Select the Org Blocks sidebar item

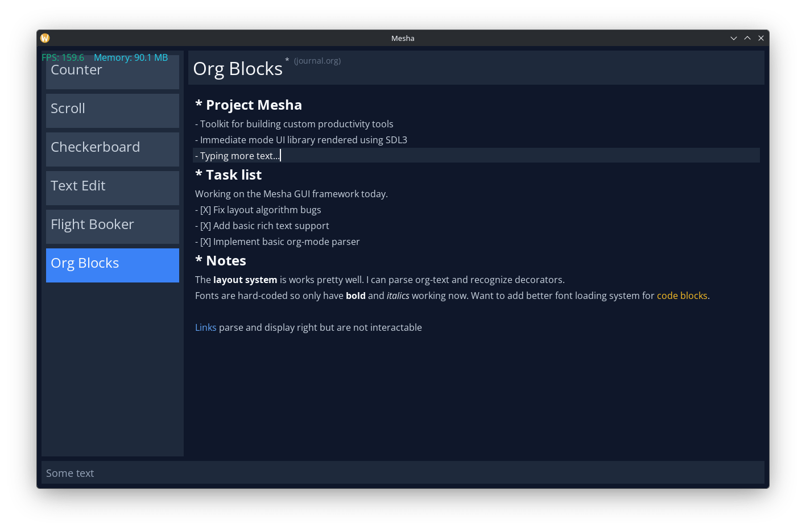(x=112, y=265)
